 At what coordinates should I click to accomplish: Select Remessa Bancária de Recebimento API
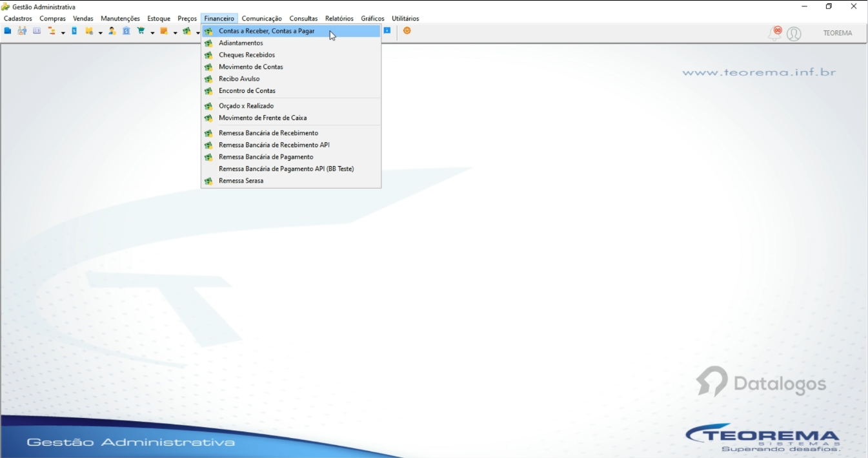[291, 145]
